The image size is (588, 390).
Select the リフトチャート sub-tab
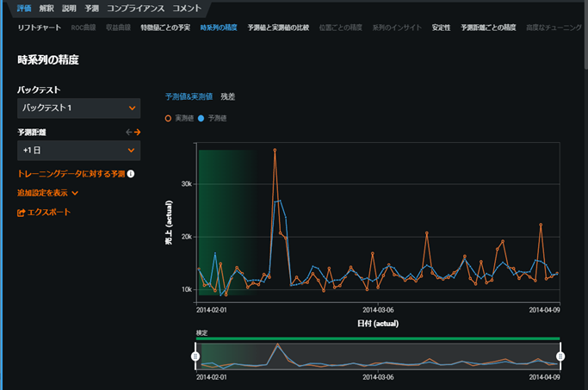click(x=40, y=28)
